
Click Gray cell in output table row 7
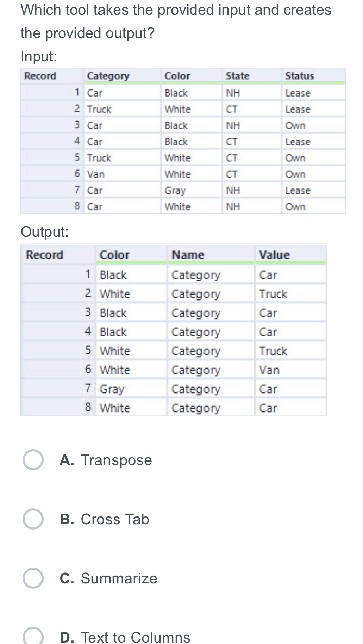[112, 389]
